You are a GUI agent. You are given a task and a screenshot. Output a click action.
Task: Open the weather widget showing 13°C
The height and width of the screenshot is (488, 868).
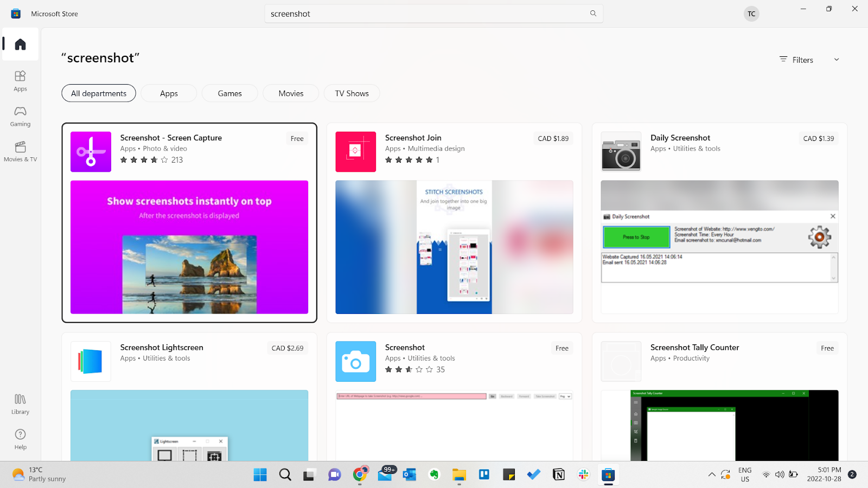click(39, 474)
